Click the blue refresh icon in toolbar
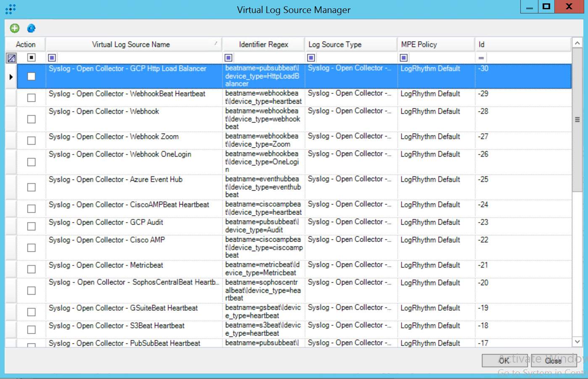The width and height of the screenshot is (588, 379). click(x=31, y=28)
